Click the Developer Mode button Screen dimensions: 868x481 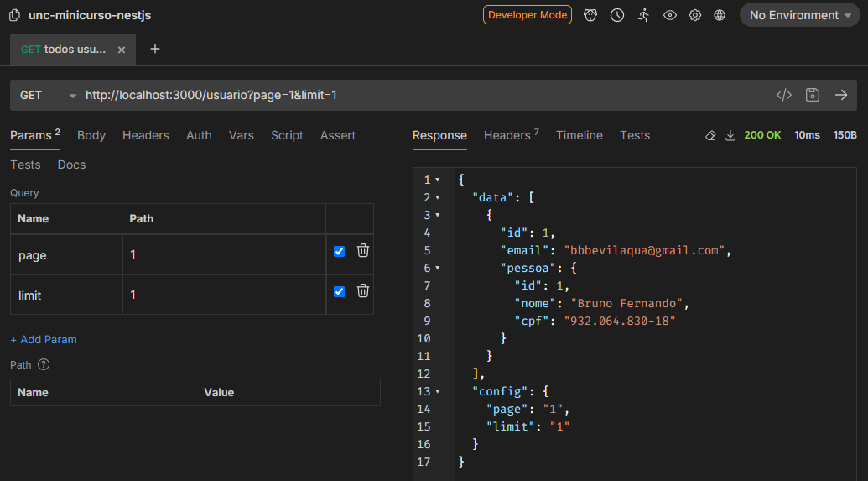pyautogui.click(x=527, y=15)
